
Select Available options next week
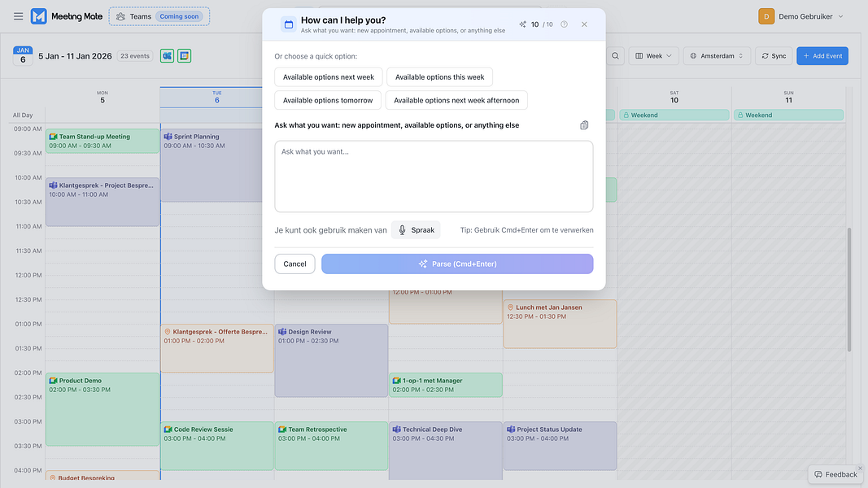tap(329, 77)
